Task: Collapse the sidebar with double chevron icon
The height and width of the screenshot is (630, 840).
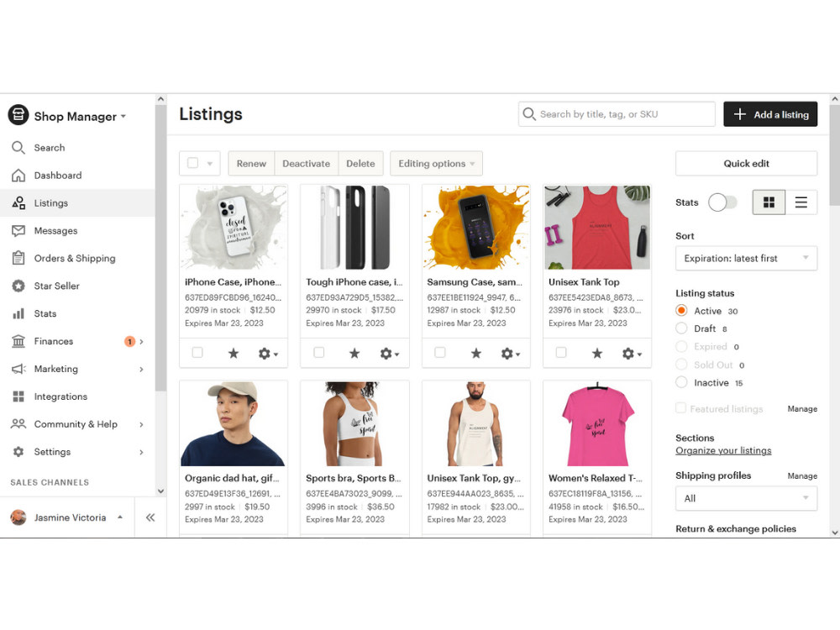Action: pos(150,517)
